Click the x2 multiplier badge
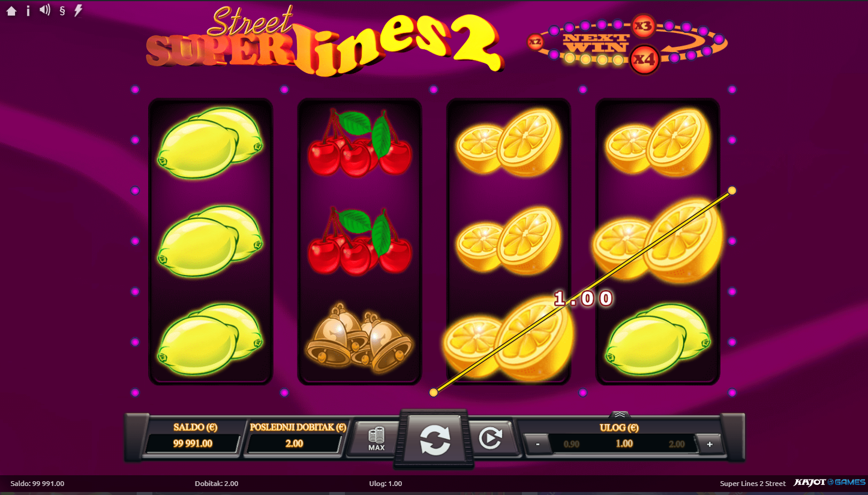 point(535,42)
